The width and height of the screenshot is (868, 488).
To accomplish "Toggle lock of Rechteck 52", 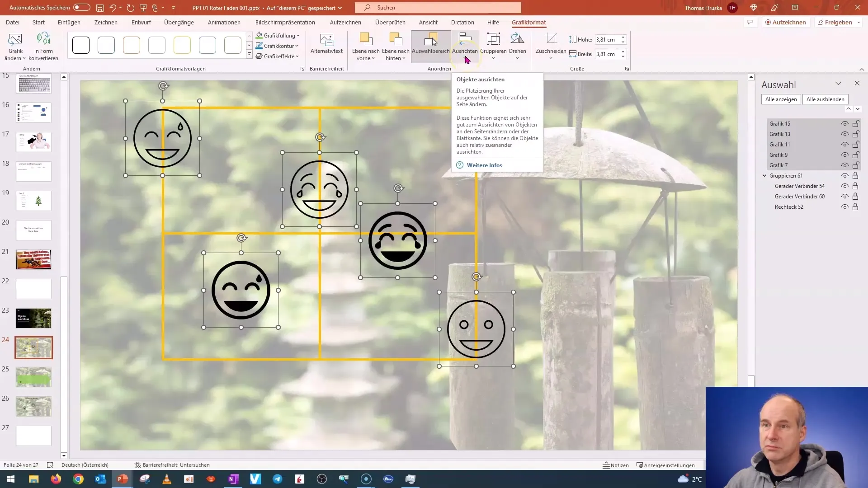I will click(x=855, y=207).
